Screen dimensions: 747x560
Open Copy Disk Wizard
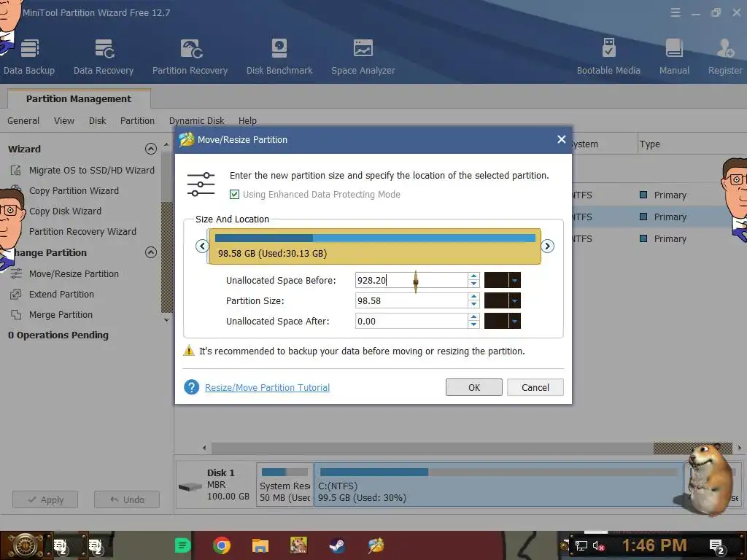(x=65, y=211)
